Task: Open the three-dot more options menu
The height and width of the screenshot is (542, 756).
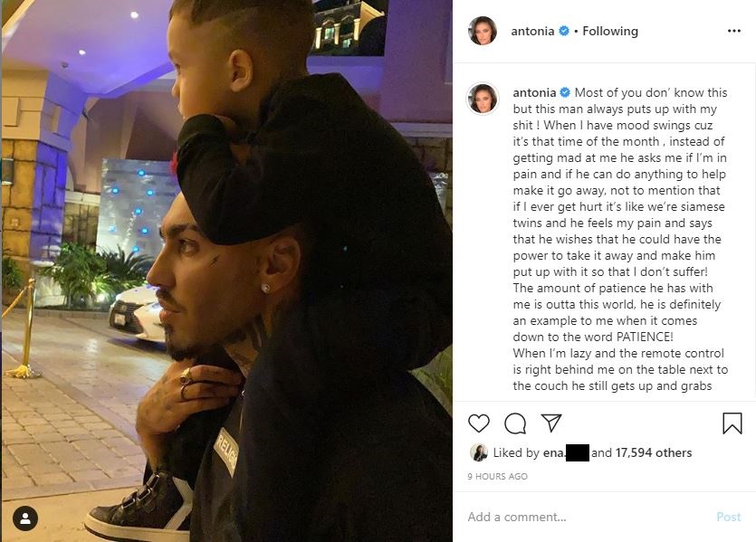Action: click(x=734, y=31)
